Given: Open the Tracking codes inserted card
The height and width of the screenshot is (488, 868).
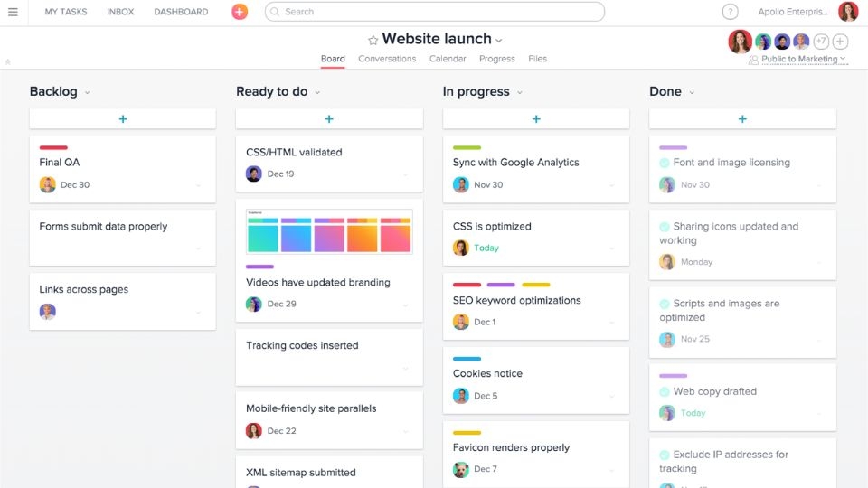Looking at the screenshot, I should coord(329,358).
